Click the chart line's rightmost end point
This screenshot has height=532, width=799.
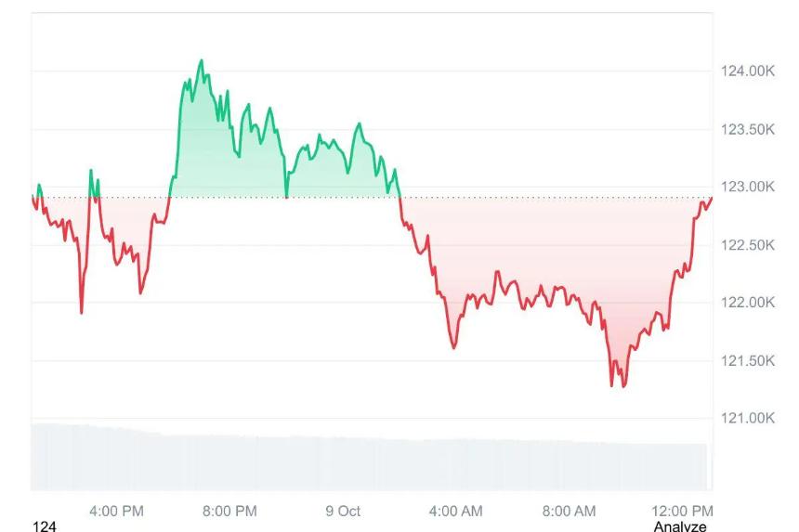(712, 198)
